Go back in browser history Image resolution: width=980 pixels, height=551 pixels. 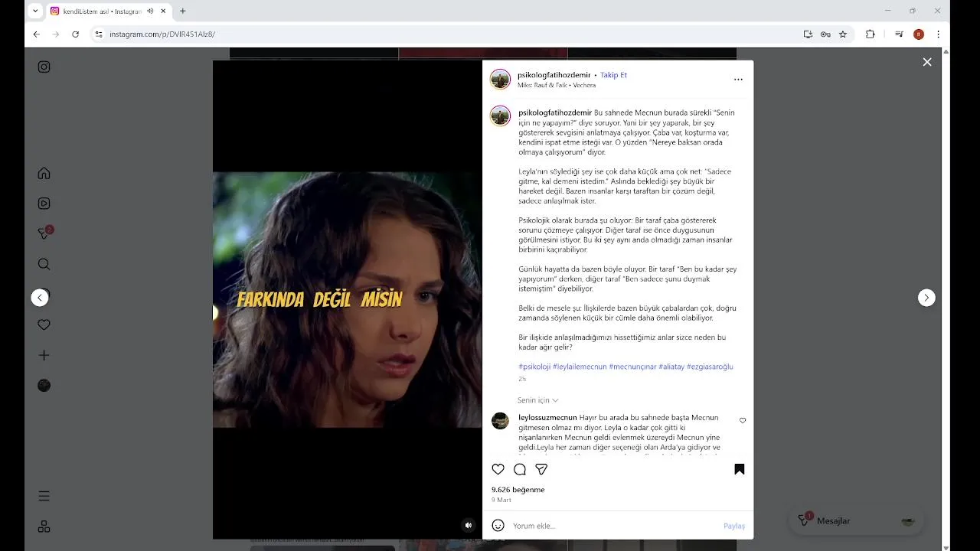tap(36, 34)
